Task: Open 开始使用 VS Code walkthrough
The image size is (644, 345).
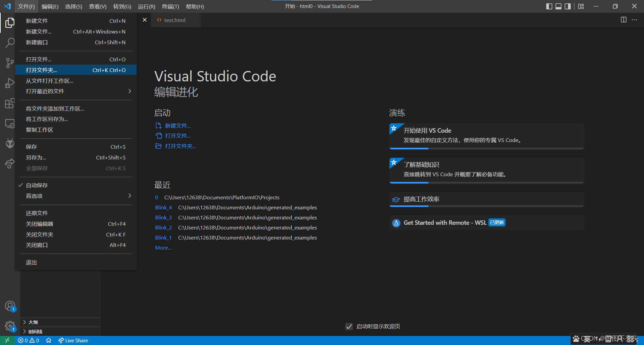Action: 487,136
